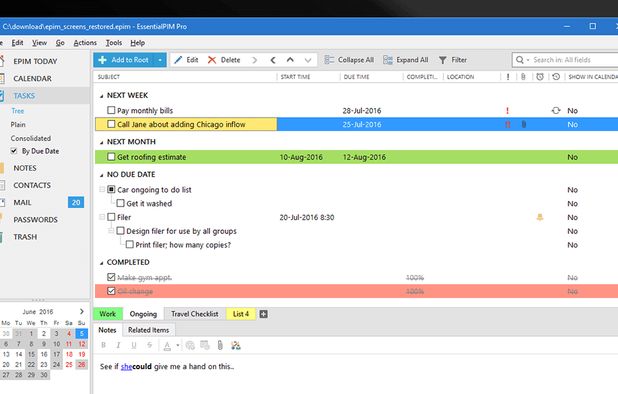Viewport: 618px width, 394px height.
Task: Open the NOTES module
Action: 25,168
